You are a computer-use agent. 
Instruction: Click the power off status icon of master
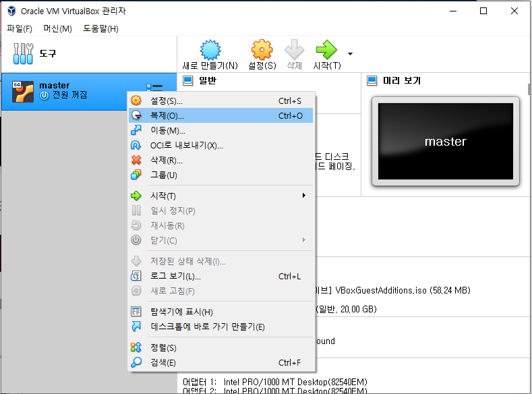pyautogui.click(x=44, y=95)
